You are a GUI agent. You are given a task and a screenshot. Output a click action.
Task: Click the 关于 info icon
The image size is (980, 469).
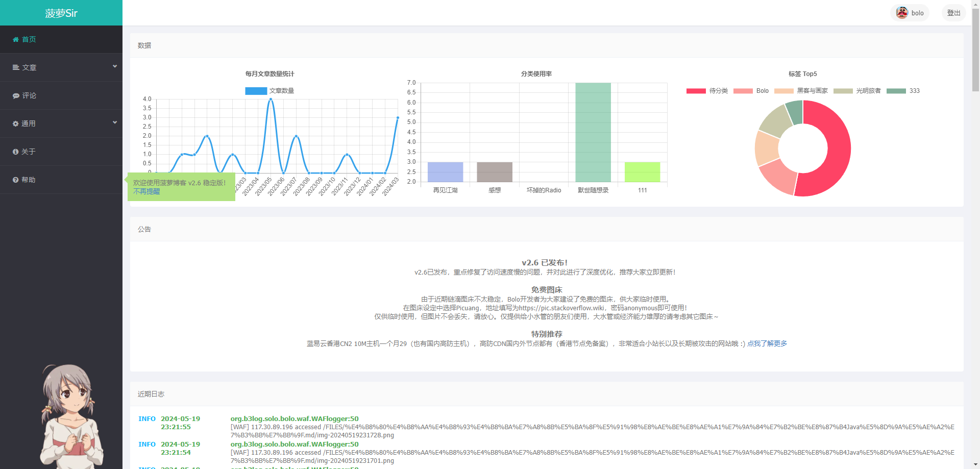point(15,152)
